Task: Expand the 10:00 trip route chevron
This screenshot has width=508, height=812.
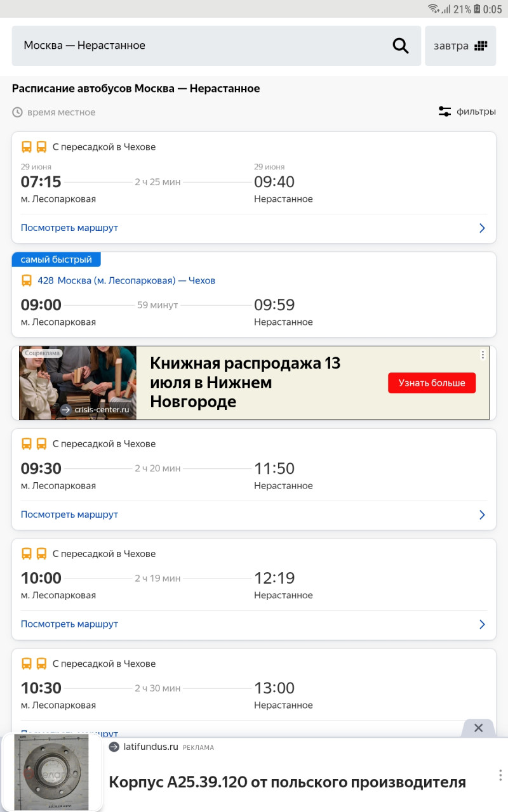Action: 482,624
